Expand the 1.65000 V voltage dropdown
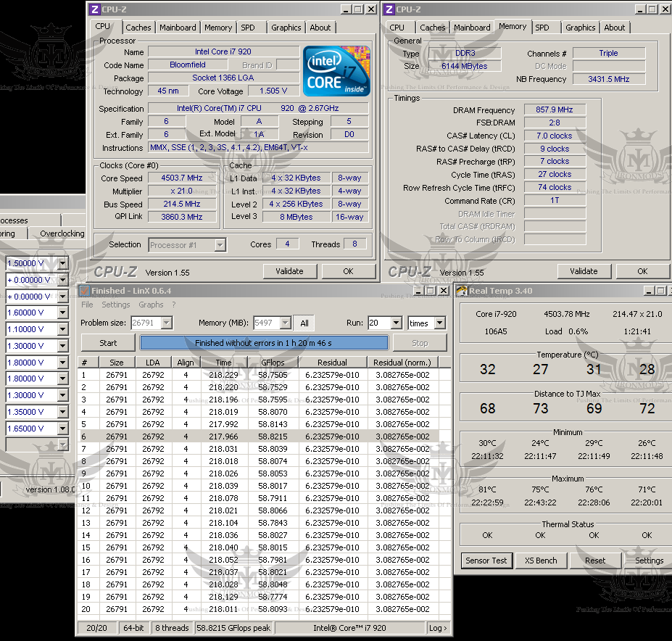672x641 pixels. point(63,429)
